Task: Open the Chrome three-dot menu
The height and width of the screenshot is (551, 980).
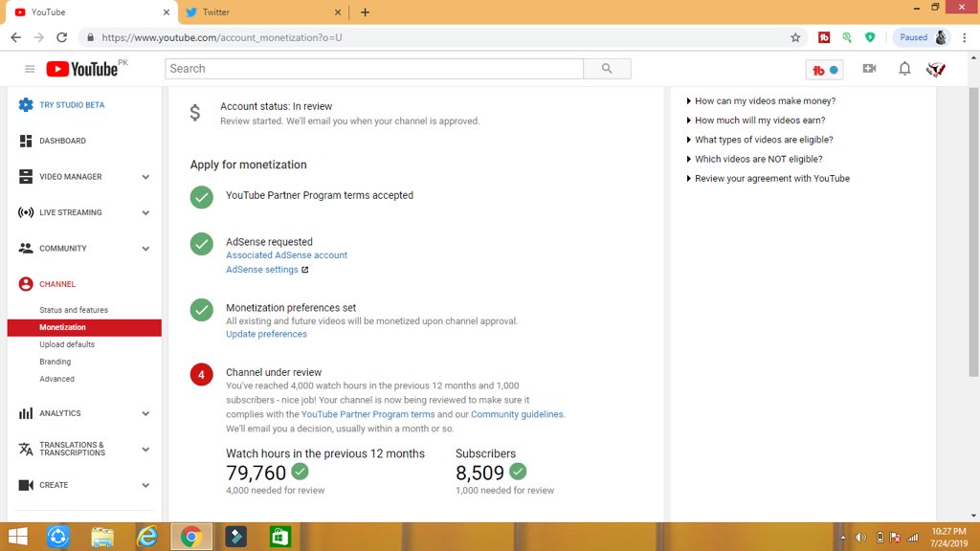Action: 965,37
